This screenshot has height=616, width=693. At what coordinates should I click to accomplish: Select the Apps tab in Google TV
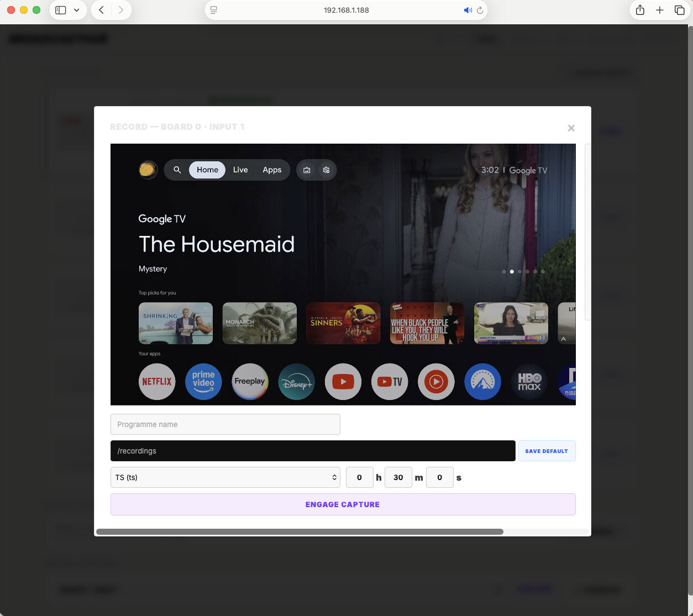(x=272, y=170)
